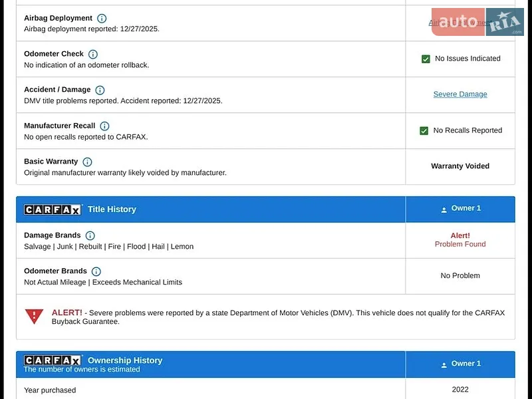Select the Odometer Brands row heading
Viewport: 532px width, 399px height.
[55, 271]
